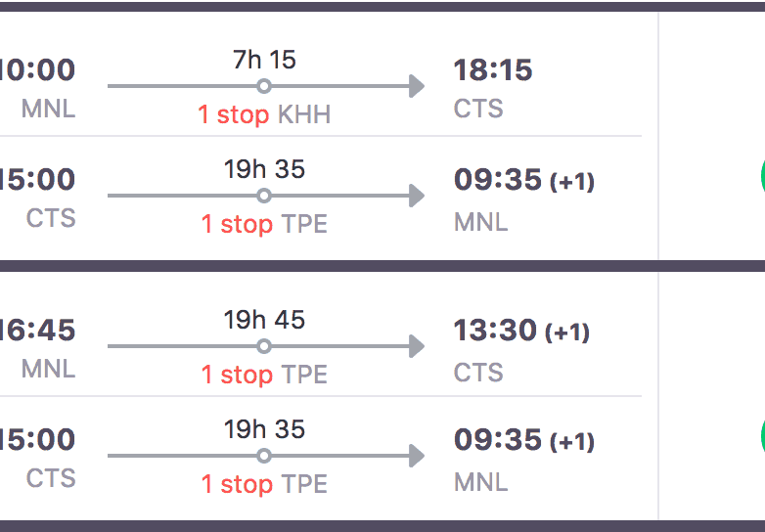Image resolution: width=765 pixels, height=532 pixels.
Task: Click "1 stop TPE" on the first card's return flight
Action: 264,225
